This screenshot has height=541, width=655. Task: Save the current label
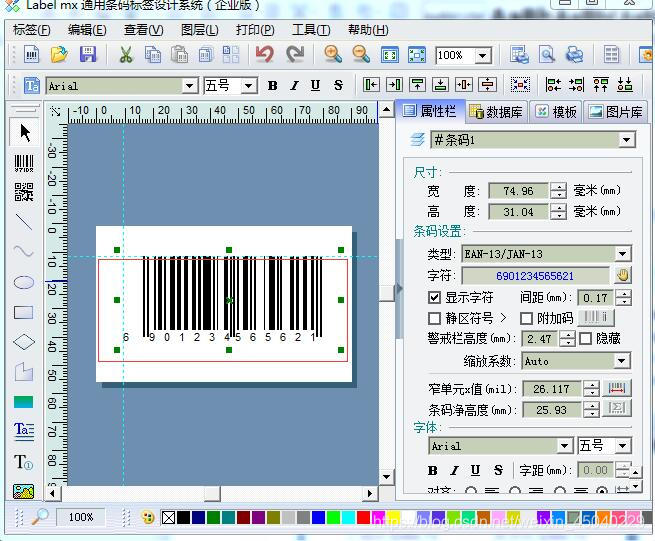tap(88, 55)
